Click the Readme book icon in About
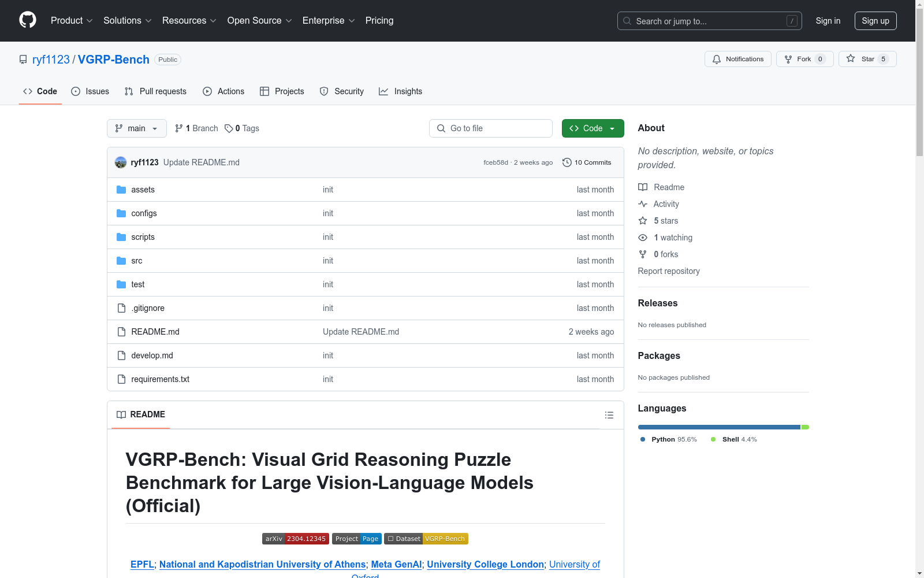The width and height of the screenshot is (924, 578). click(643, 187)
